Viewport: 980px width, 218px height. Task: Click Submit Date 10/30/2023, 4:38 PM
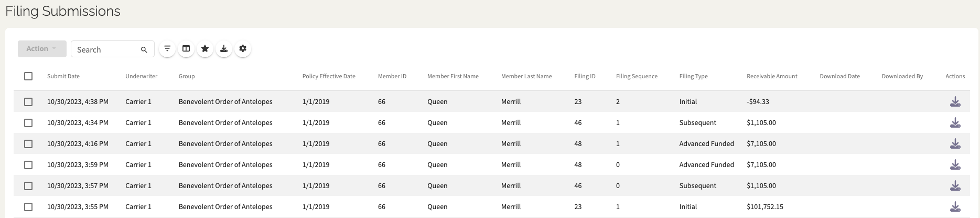tap(78, 102)
